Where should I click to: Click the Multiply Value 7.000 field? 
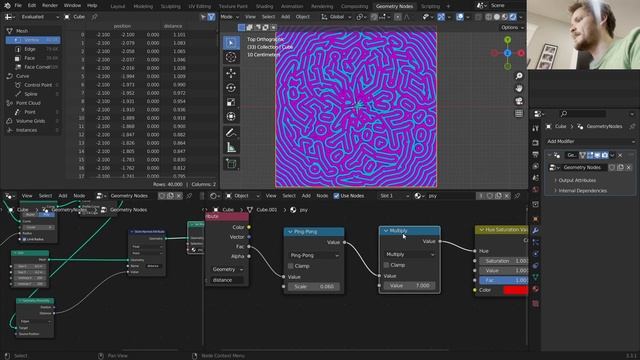tap(409, 286)
